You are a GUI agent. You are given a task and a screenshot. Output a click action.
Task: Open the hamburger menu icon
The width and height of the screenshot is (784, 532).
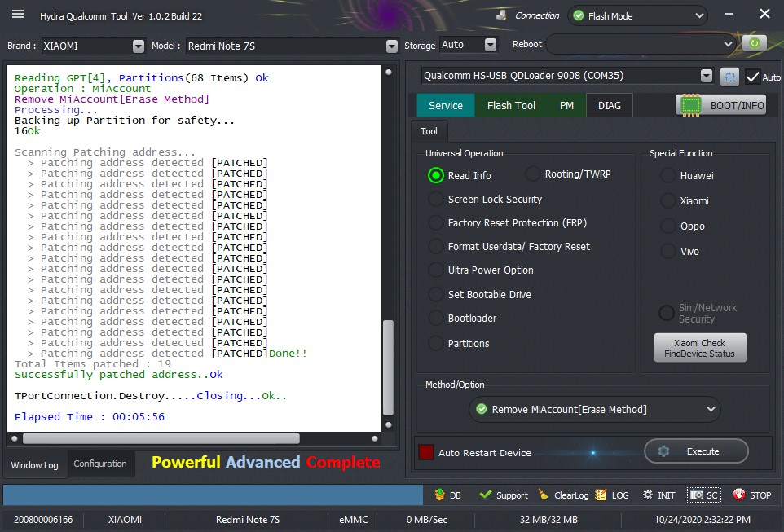click(x=18, y=15)
